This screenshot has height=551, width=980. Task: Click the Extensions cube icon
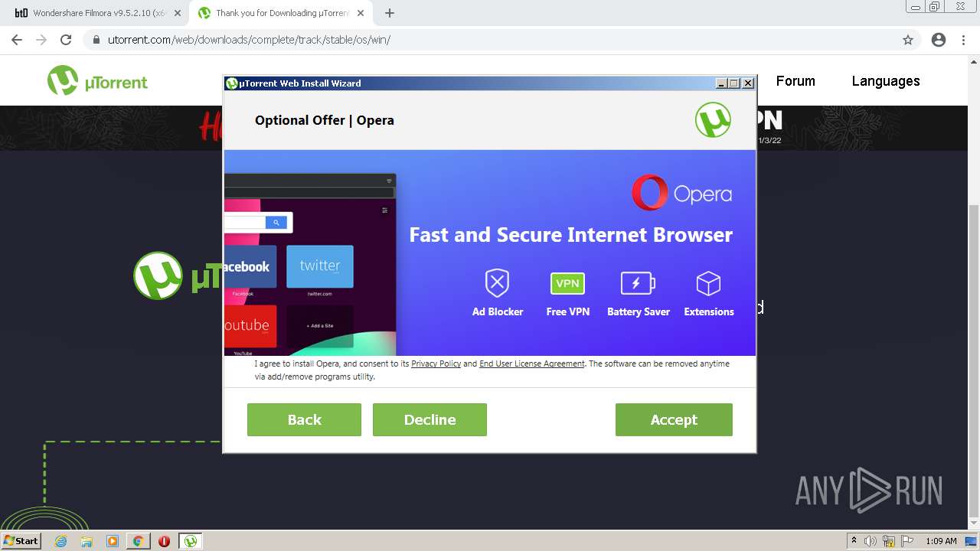(x=708, y=283)
